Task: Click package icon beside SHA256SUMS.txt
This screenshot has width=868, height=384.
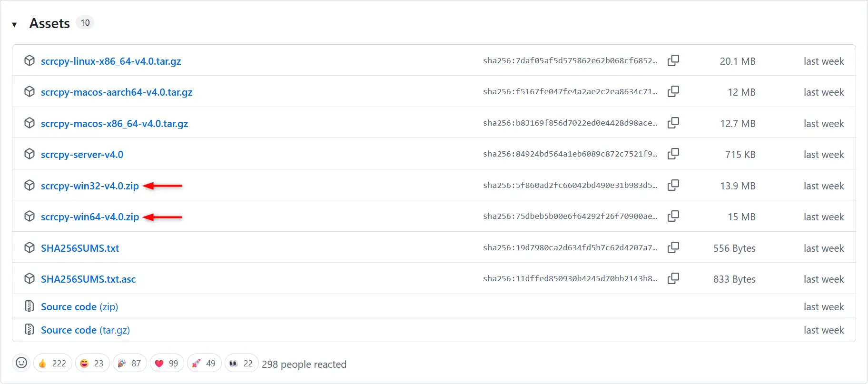Action: [30, 247]
